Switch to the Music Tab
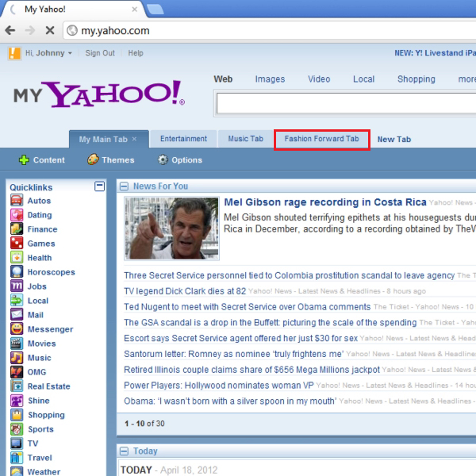The image size is (476, 476). coord(245,139)
